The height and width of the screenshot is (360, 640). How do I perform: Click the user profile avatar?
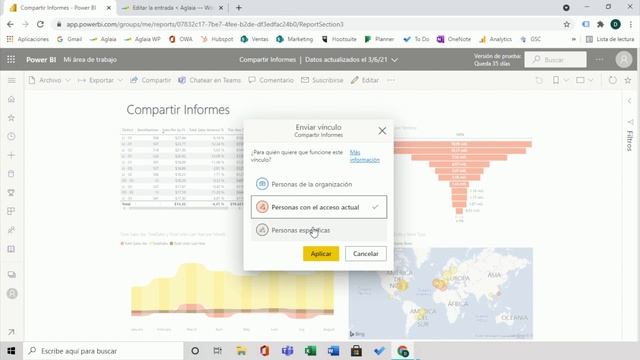pos(624,60)
